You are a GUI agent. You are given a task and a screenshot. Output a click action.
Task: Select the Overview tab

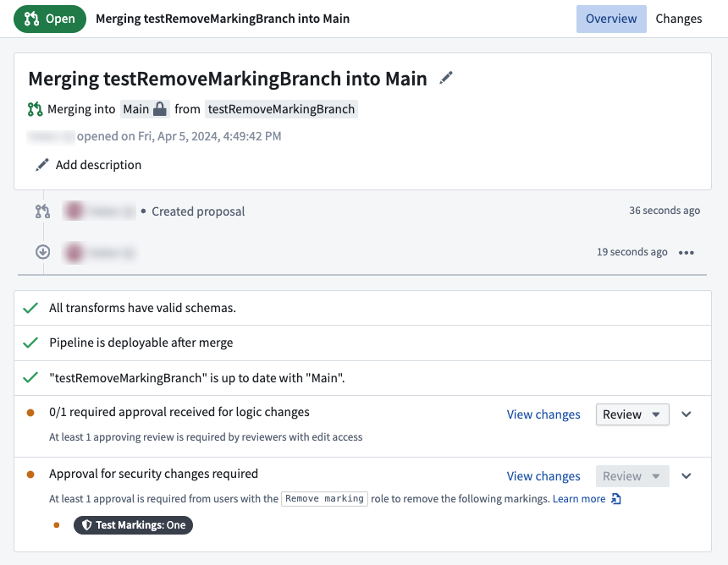611,19
